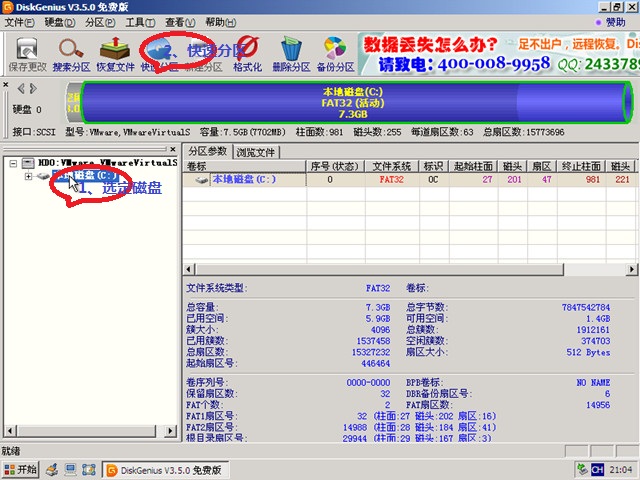Click the green tray icon beside CH

tap(582, 470)
